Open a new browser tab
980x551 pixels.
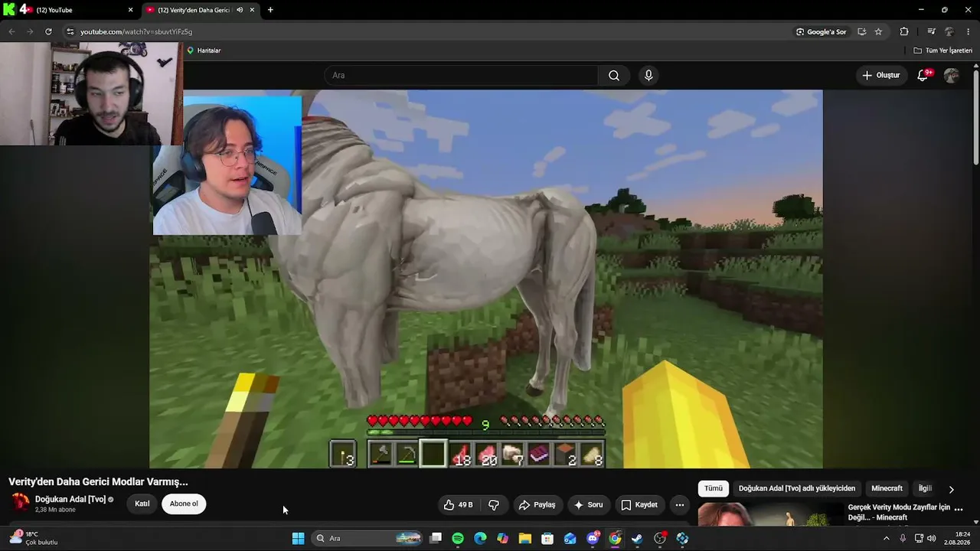click(x=270, y=10)
